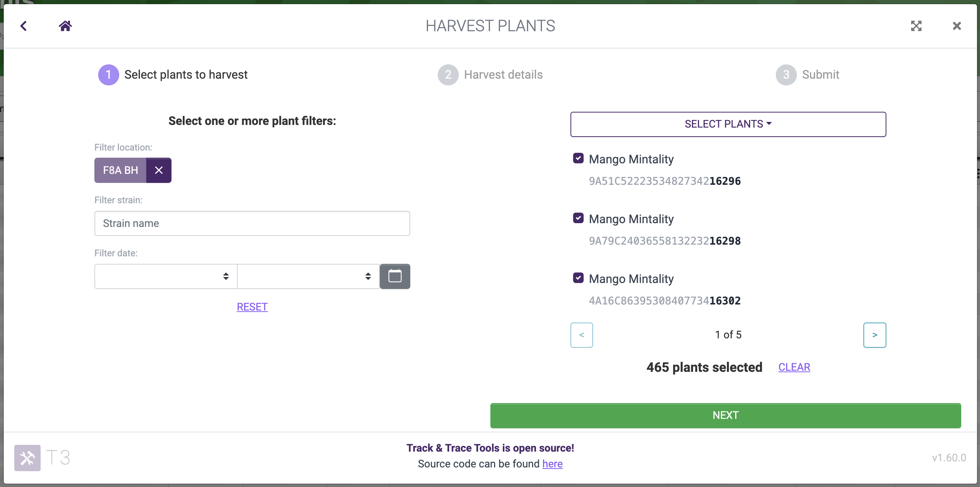Click the fullscreen expand icon

coord(916,26)
